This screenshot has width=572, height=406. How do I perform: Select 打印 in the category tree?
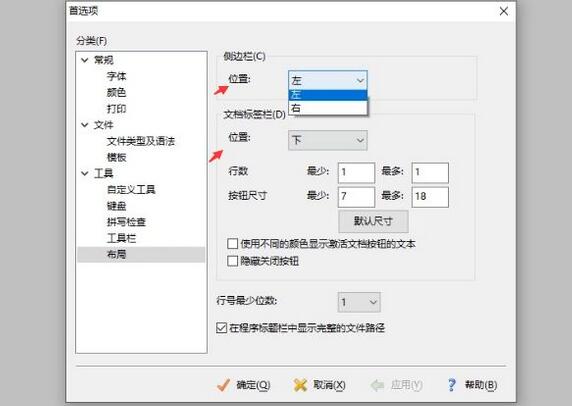[x=116, y=109]
